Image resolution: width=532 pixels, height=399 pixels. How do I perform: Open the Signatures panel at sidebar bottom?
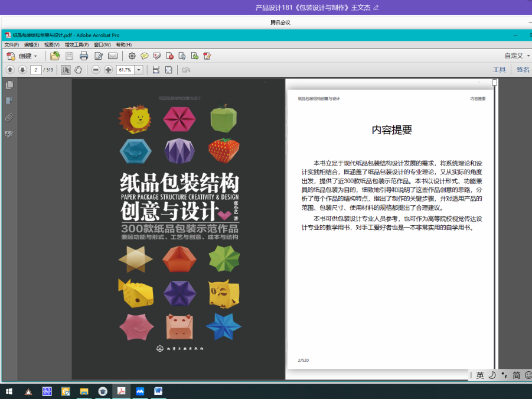pyautogui.click(x=8, y=134)
